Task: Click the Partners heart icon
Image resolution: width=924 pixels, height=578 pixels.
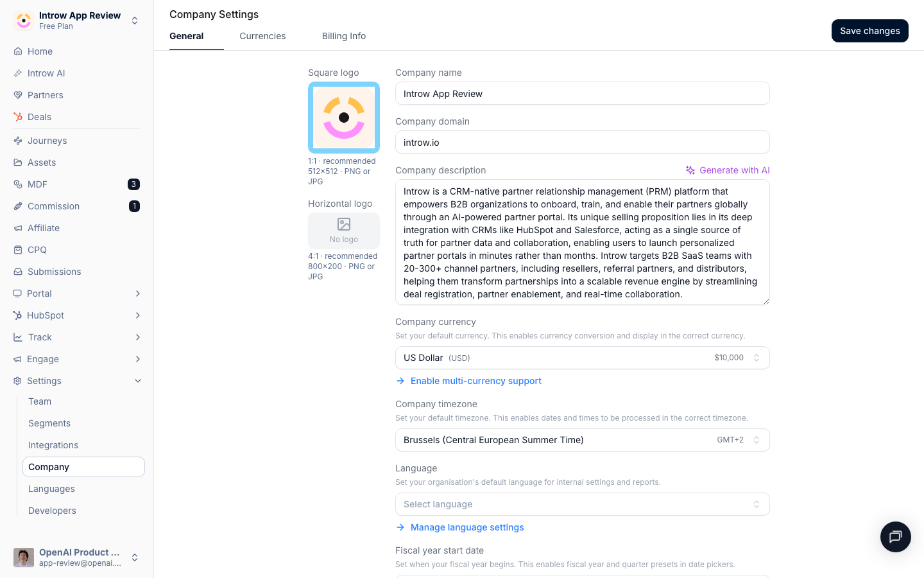Action: [18, 95]
